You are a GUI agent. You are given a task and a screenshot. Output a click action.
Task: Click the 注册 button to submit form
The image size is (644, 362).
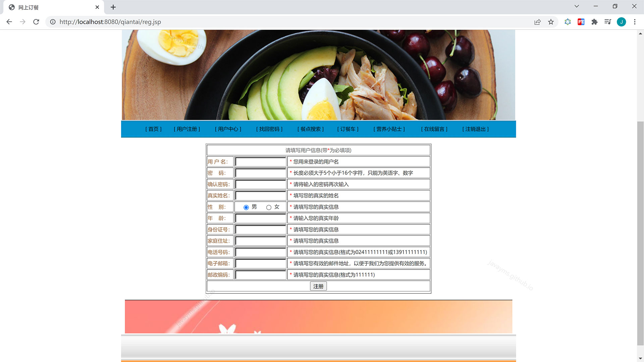pos(318,286)
